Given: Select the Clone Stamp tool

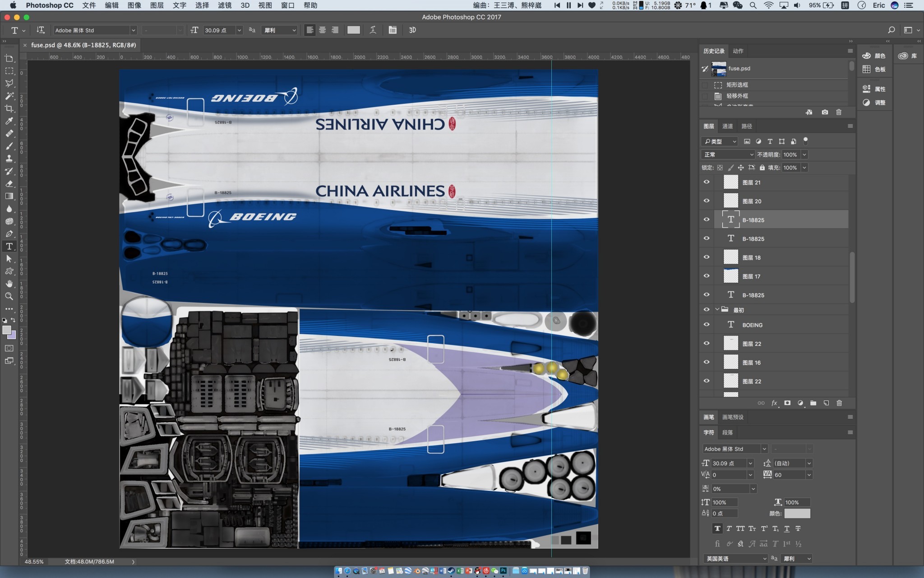Looking at the screenshot, I should point(9,158).
